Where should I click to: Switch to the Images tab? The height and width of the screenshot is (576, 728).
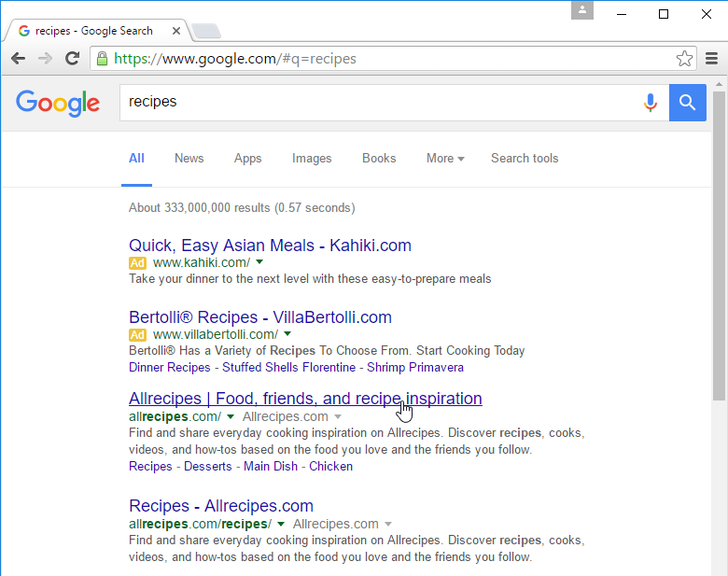coord(312,159)
